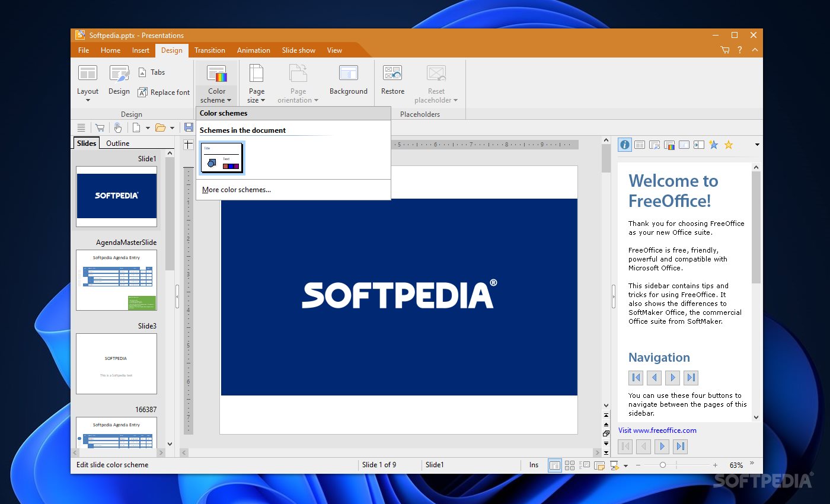Switch to the Home ribbon tab
Screen dimensions: 830x504
110,50
